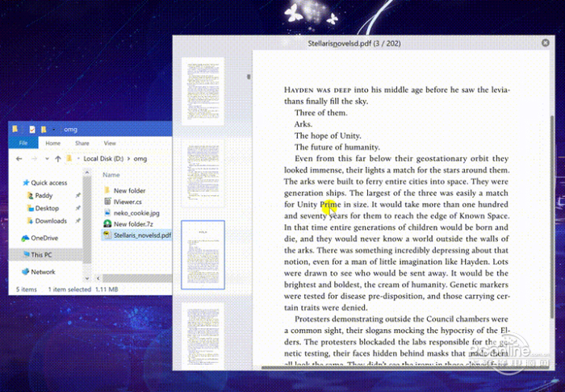Click the New folder yellow folder icon
Screen dimensions: 565x392
[x=107, y=190]
